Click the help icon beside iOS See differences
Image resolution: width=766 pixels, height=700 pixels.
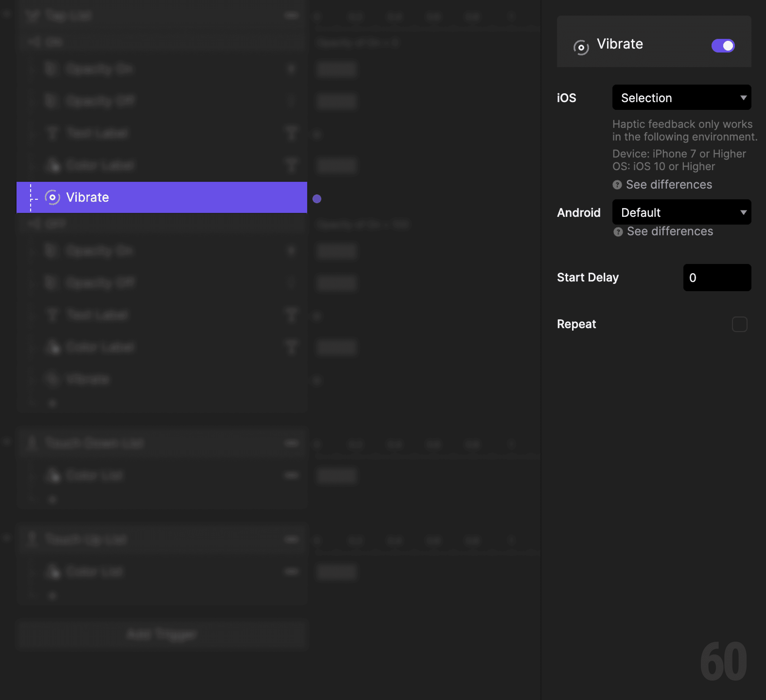point(618,185)
